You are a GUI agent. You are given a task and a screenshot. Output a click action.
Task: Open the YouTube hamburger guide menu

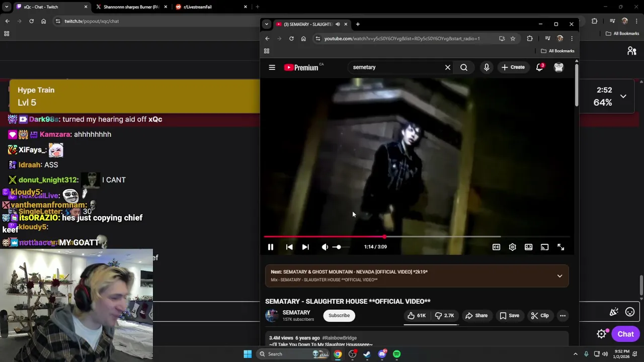pyautogui.click(x=272, y=67)
